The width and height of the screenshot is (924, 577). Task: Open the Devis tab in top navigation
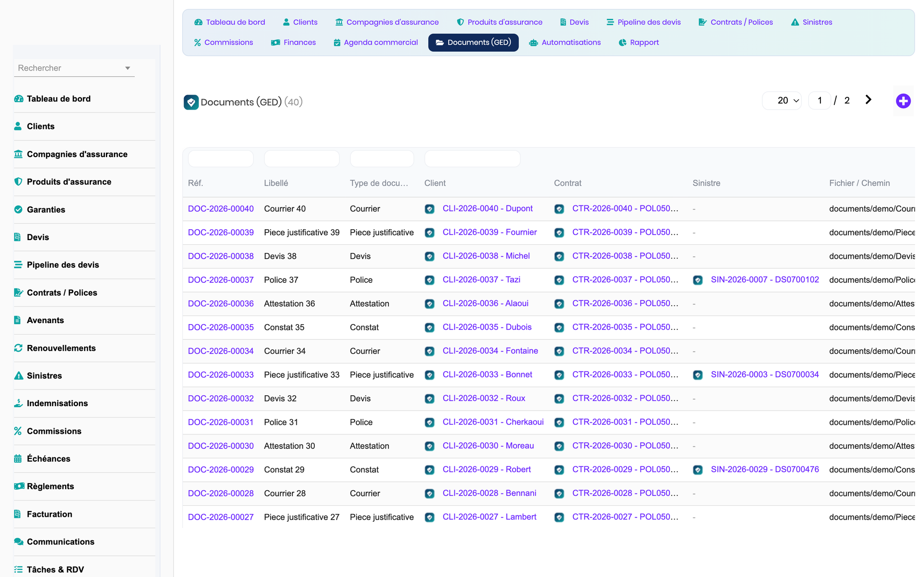click(x=575, y=22)
